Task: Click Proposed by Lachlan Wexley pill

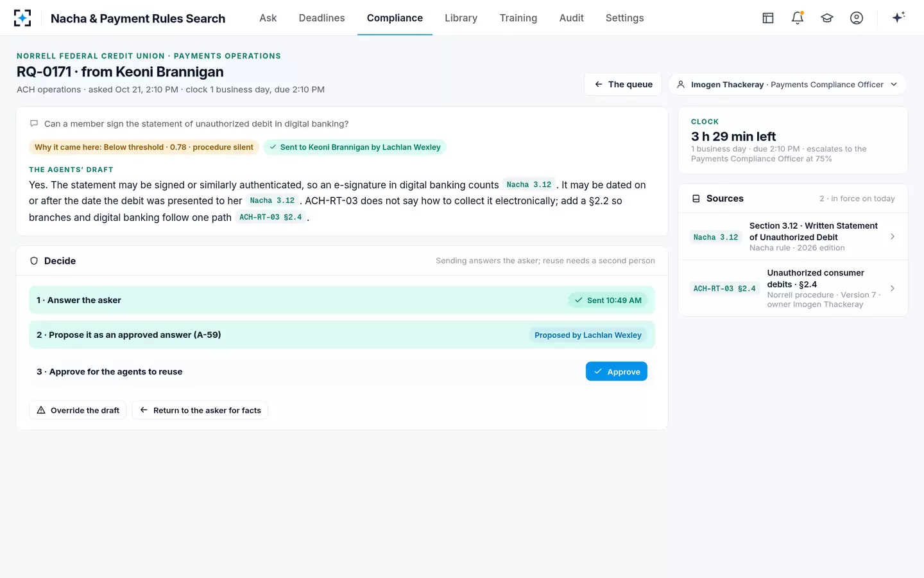Action: 588,335
